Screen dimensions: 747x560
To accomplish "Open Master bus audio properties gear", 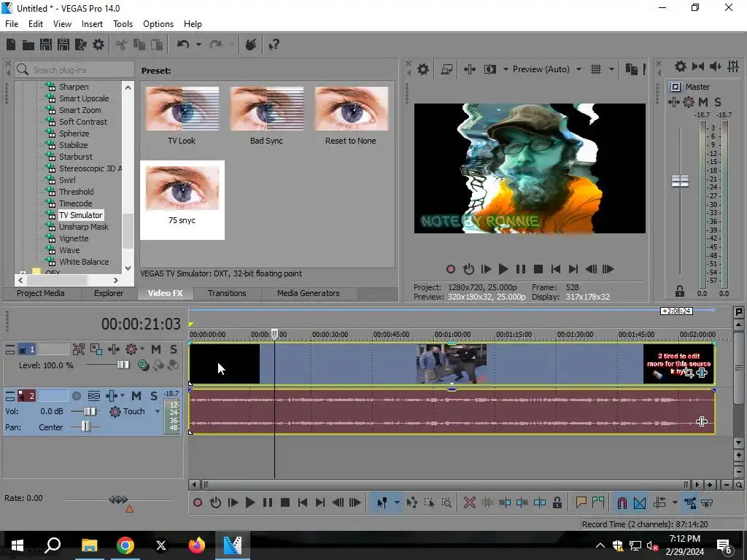I will (681, 66).
